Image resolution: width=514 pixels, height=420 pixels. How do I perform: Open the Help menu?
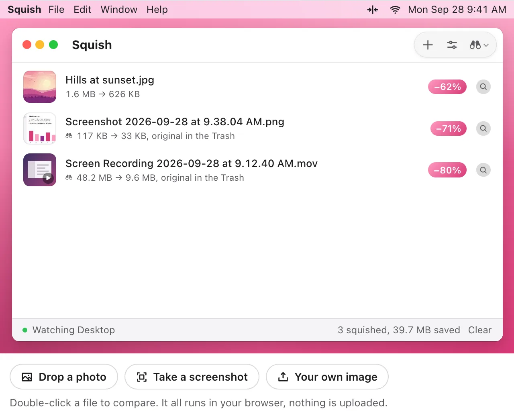coord(157,10)
